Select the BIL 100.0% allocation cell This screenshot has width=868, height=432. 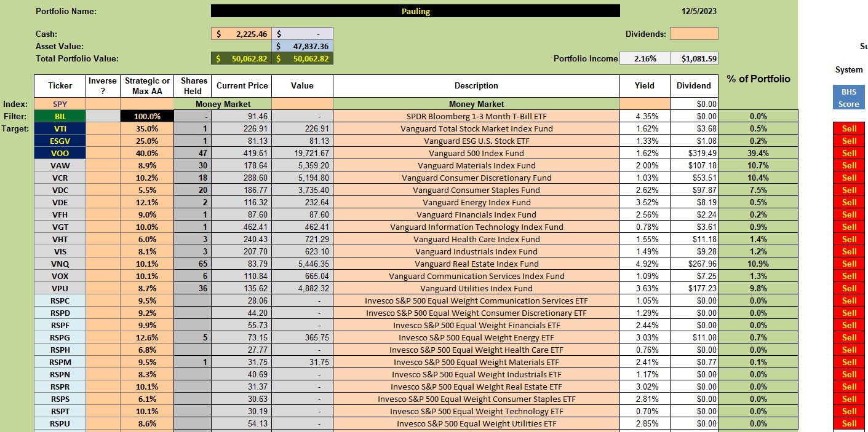tap(147, 116)
